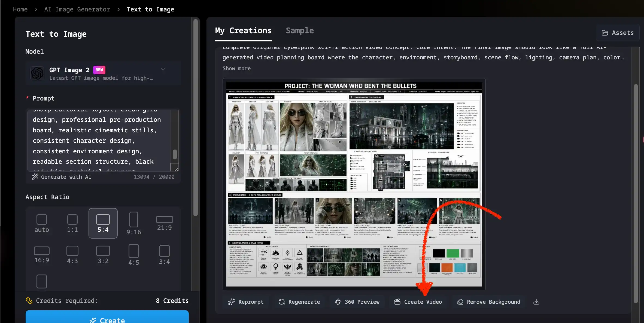Click the Credits required label

67,301
